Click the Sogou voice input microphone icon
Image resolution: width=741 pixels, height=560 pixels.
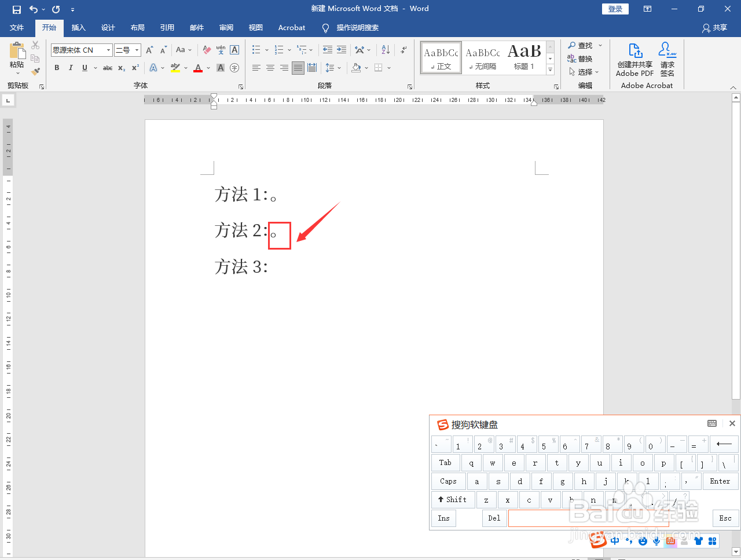(x=656, y=541)
